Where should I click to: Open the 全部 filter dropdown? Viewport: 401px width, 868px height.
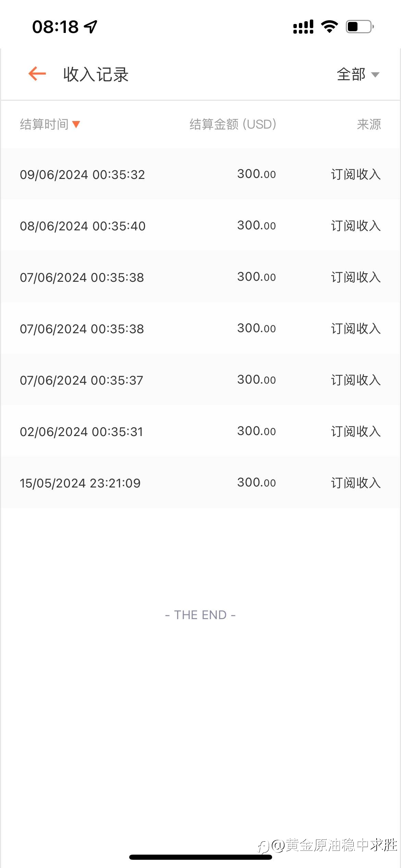coord(358,74)
